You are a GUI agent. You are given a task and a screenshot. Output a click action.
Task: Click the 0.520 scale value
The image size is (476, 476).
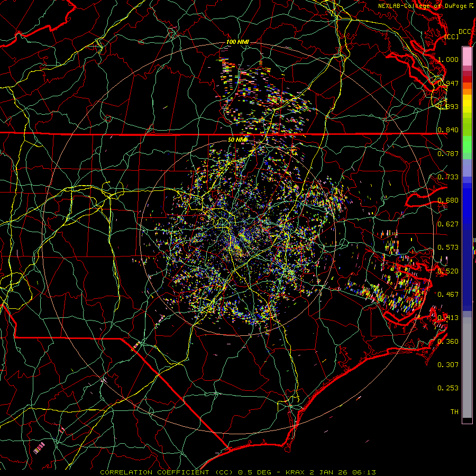[x=448, y=271]
